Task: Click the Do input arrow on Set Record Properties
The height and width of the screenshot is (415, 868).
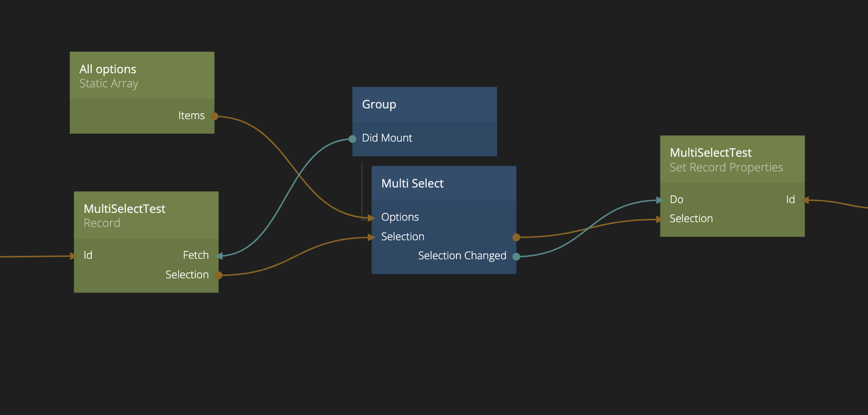Action: [x=660, y=200]
